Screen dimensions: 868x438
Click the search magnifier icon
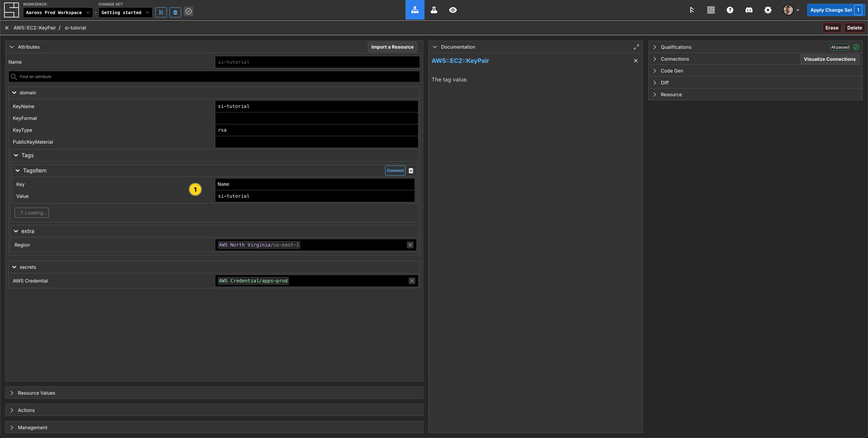point(14,77)
